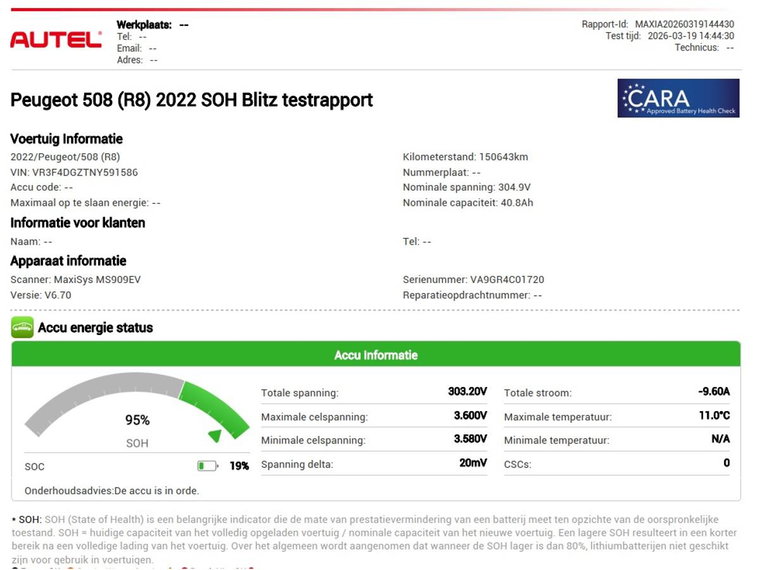The width and height of the screenshot is (760, 570).
Task: Select the Test tijd value 2026-03-19 14:44:30
Action: click(691, 36)
